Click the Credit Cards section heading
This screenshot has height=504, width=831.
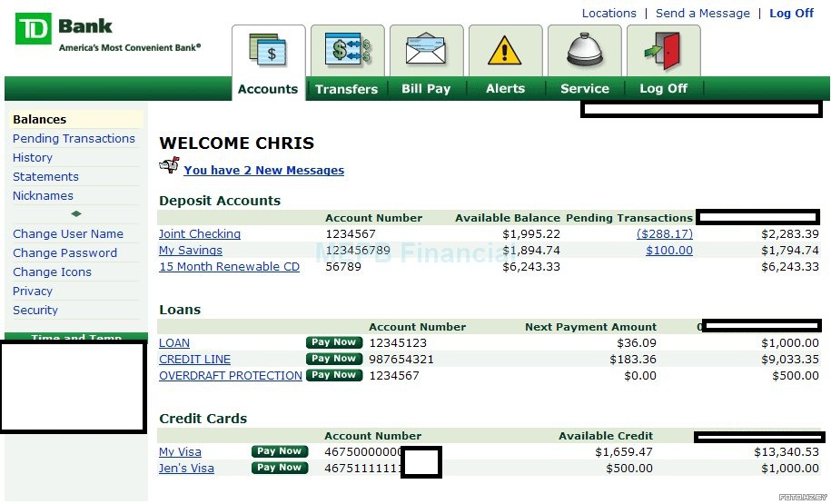tap(203, 419)
